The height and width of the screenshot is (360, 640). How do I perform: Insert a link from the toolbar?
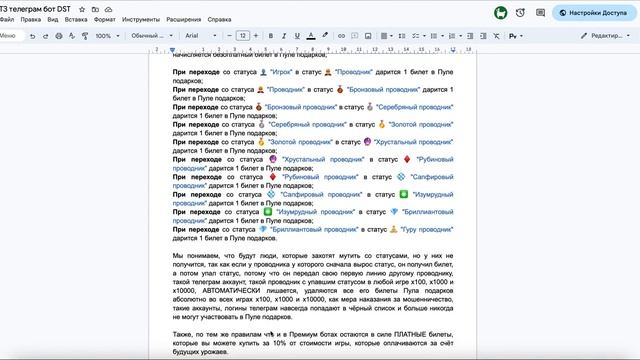[x=341, y=36]
